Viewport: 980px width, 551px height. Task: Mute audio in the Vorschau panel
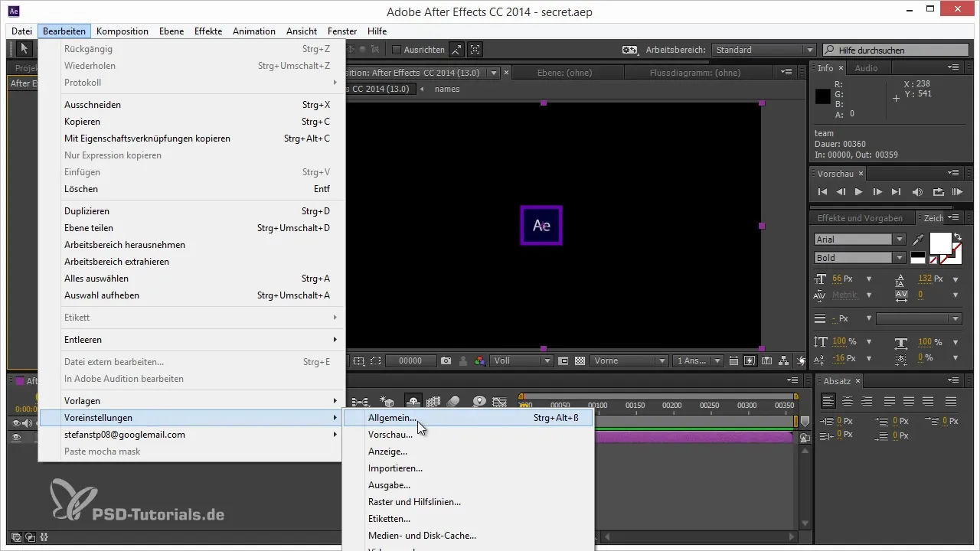[x=917, y=191]
